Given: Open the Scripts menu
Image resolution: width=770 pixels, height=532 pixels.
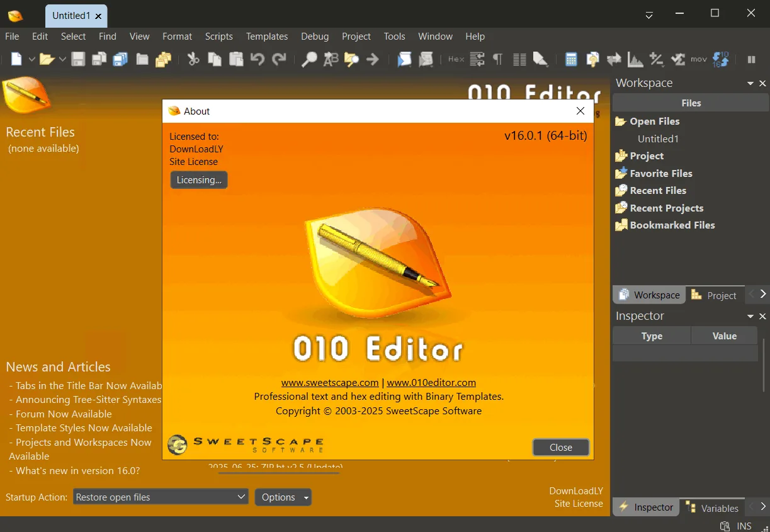Looking at the screenshot, I should 219,37.
